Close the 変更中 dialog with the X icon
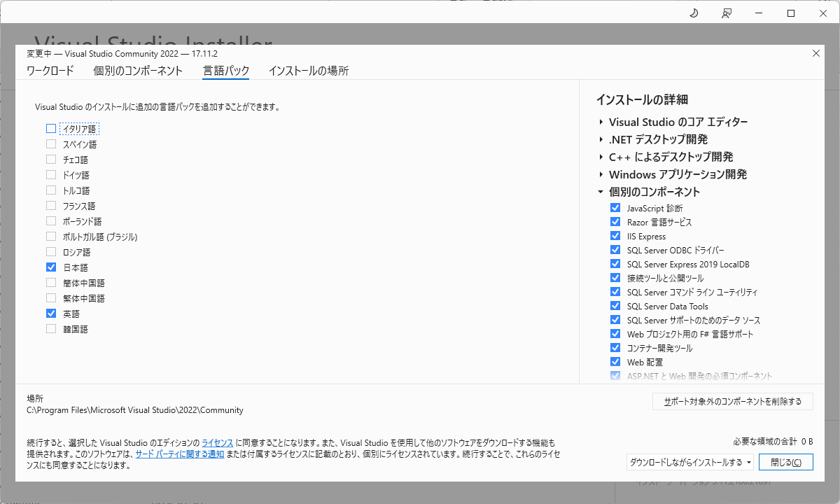Image resolution: width=840 pixels, height=504 pixels. click(815, 53)
